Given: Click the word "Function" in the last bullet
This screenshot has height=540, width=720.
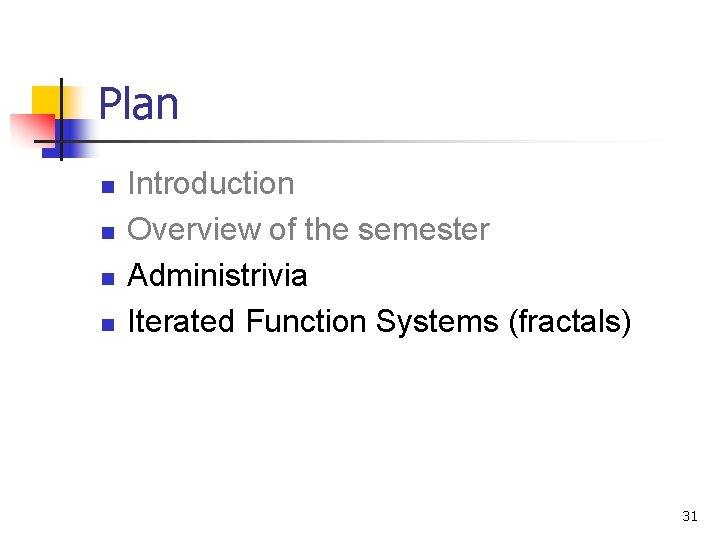Looking at the screenshot, I should click(306, 322).
